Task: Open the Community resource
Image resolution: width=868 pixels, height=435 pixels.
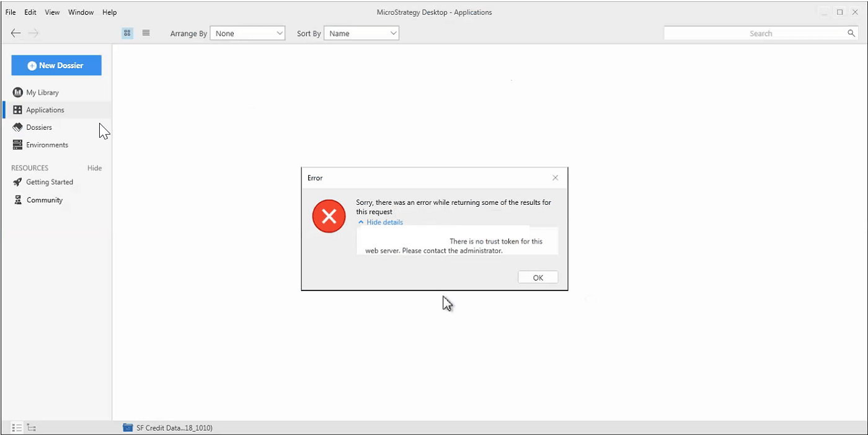Action: pos(44,200)
